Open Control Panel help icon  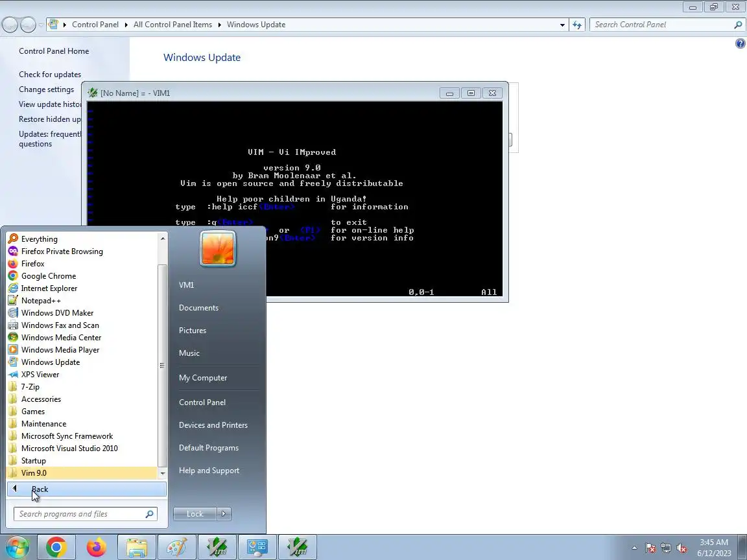point(740,44)
